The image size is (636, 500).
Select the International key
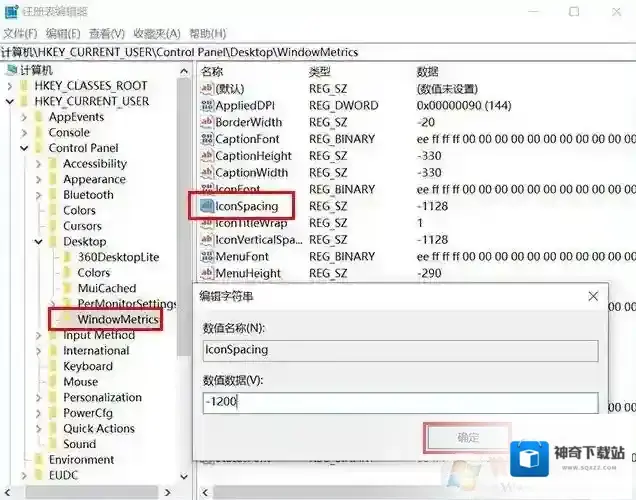point(96,350)
